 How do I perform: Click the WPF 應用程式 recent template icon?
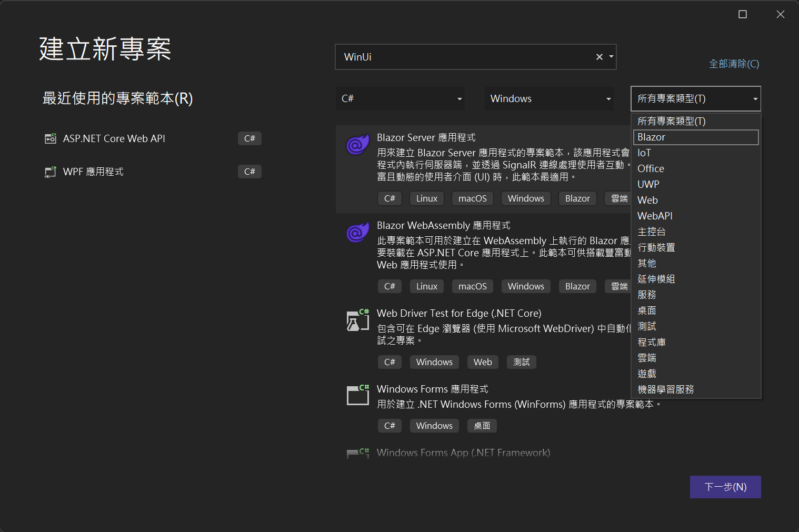(51, 172)
